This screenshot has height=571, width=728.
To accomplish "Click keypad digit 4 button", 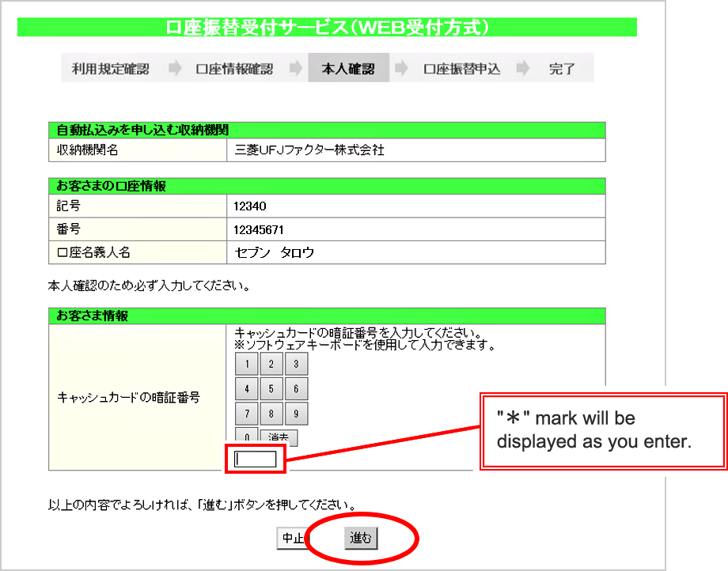I will pyautogui.click(x=247, y=388).
